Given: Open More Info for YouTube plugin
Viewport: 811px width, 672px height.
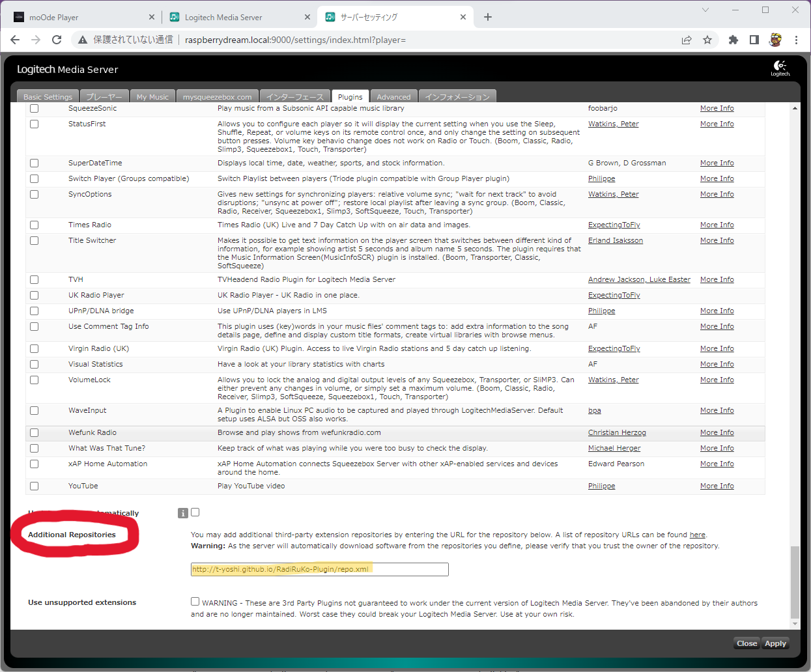Looking at the screenshot, I should 717,486.
